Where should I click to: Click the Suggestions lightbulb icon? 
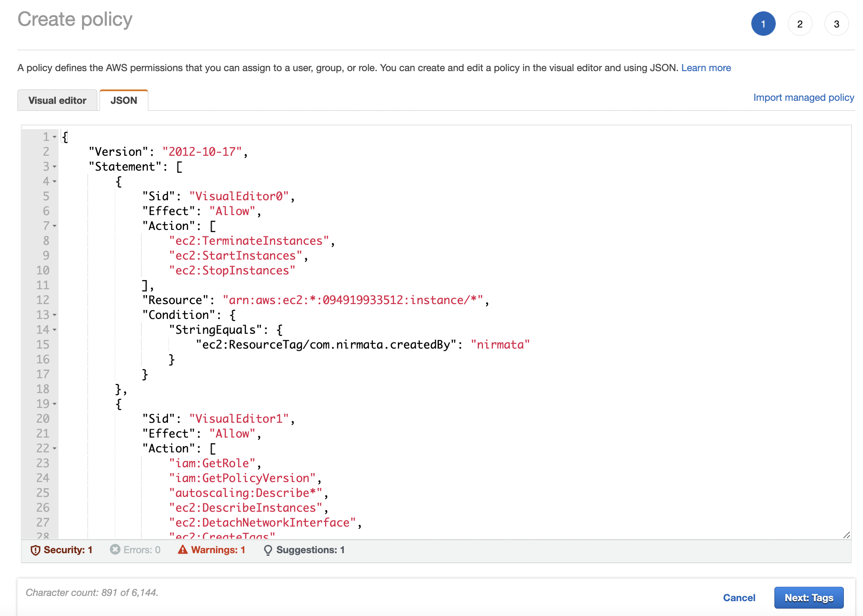point(267,550)
